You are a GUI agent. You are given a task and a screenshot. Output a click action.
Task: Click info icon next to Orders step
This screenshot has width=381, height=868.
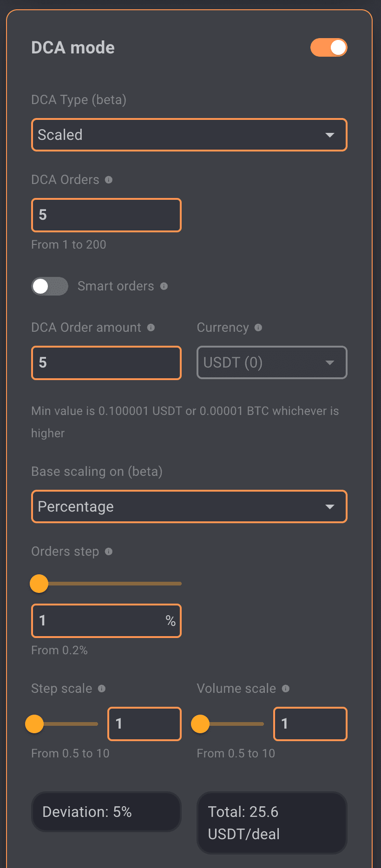point(109,552)
